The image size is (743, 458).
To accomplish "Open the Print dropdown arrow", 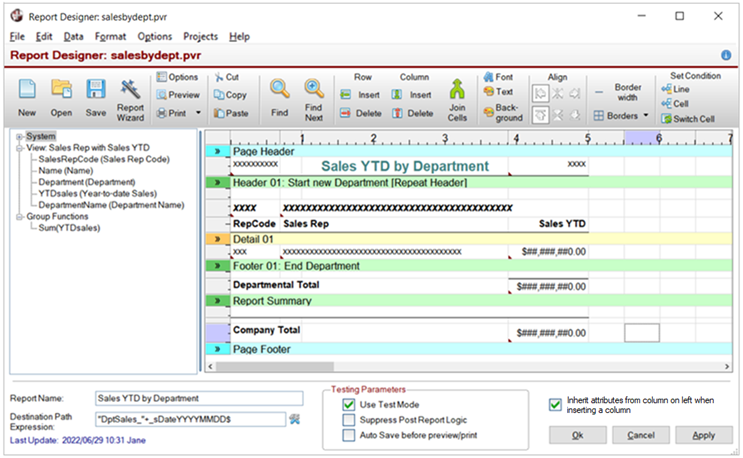I will 199,114.
